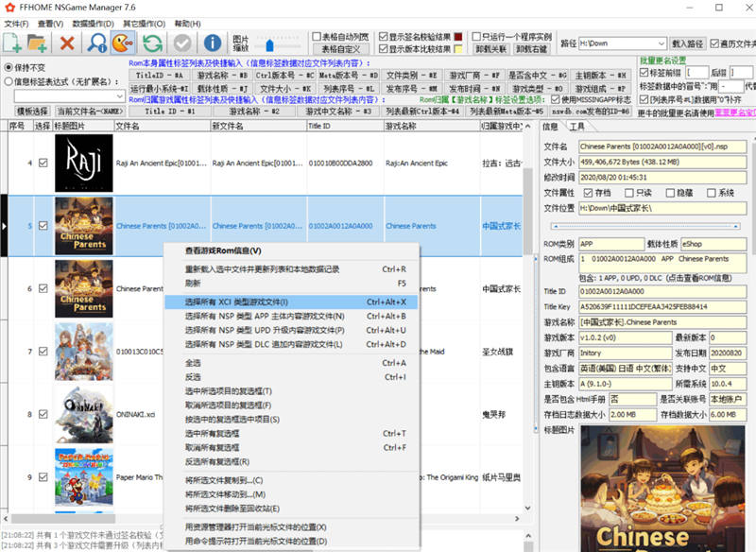Screen dimensions: 756x552
Task: Click Title ID column header
Action: point(345,126)
